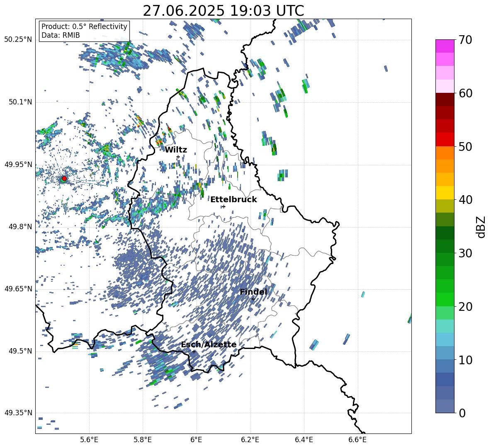This screenshot has height=448, width=491.
Task: Click the red radar location marker
Action: (x=64, y=178)
